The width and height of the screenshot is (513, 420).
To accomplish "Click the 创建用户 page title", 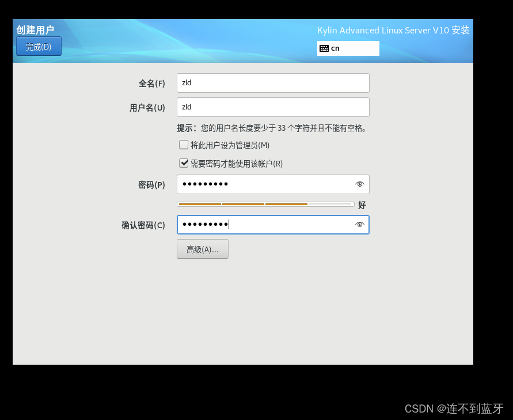I will [x=35, y=30].
